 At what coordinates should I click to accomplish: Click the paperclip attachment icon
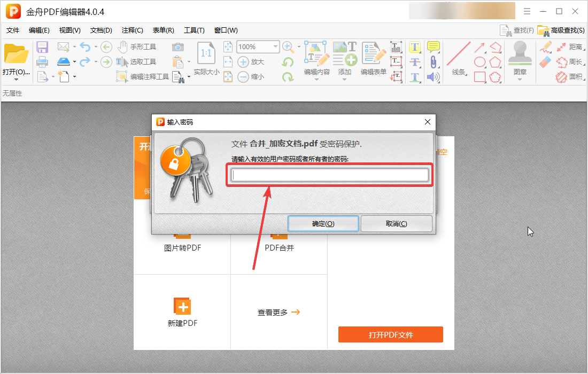click(x=433, y=62)
